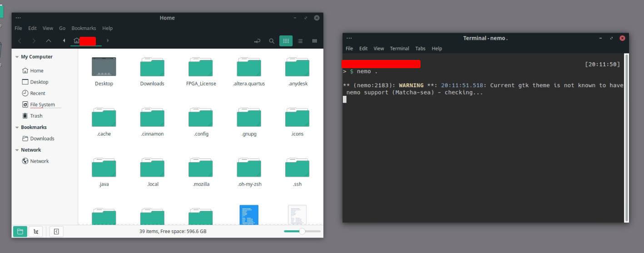Open View menu in terminal window
The height and width of the screenshot is (253, 644).
tap(379, 49)
